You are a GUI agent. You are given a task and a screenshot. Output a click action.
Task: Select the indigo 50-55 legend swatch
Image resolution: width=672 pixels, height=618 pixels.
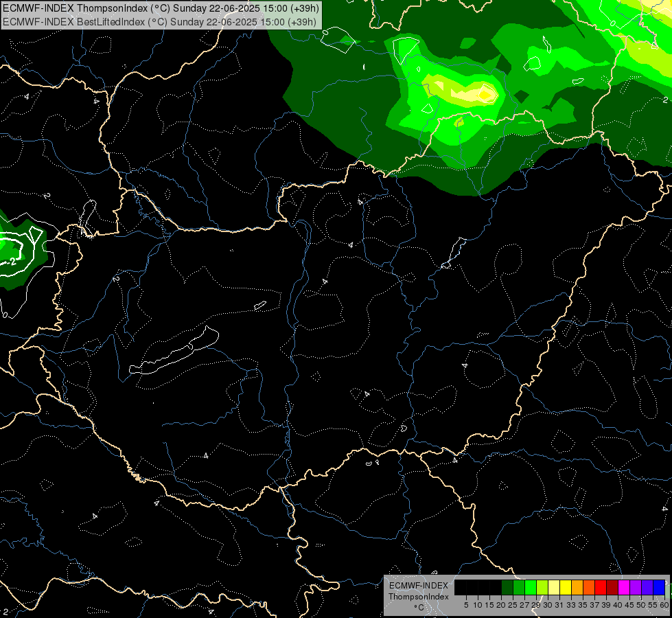point(647,587)
